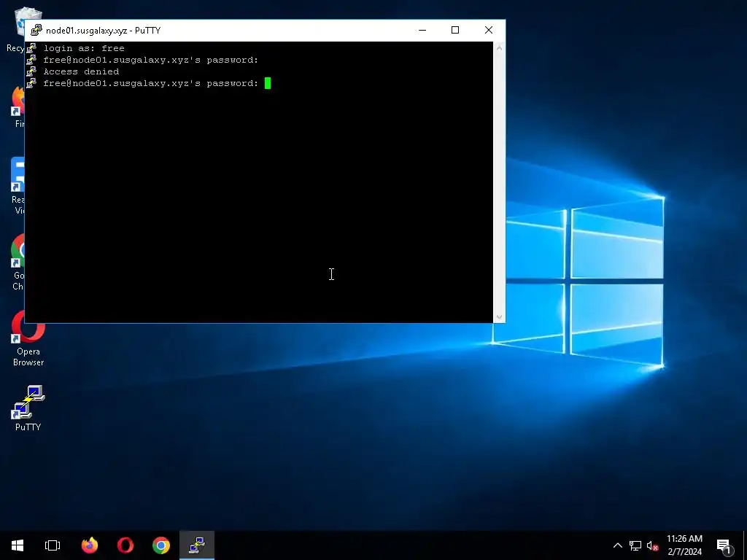Open the Action Center notifications icon
This screenshot has width=747, height=560.
coord(724,545)
